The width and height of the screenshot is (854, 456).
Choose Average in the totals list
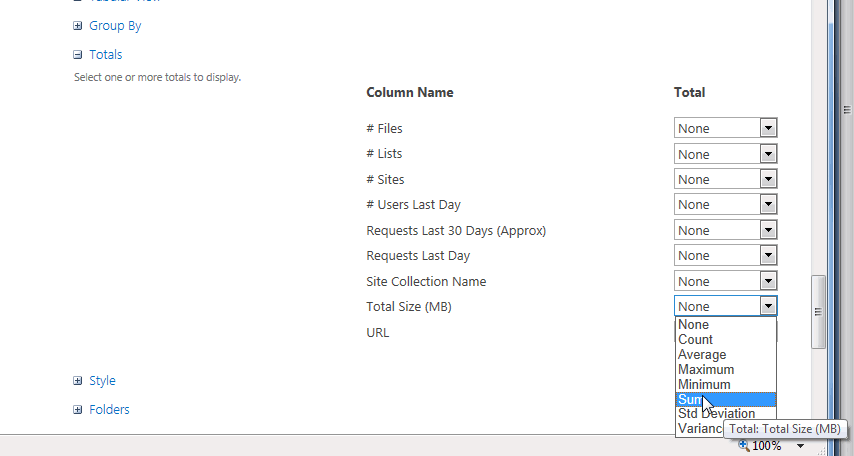pos(702,355)
